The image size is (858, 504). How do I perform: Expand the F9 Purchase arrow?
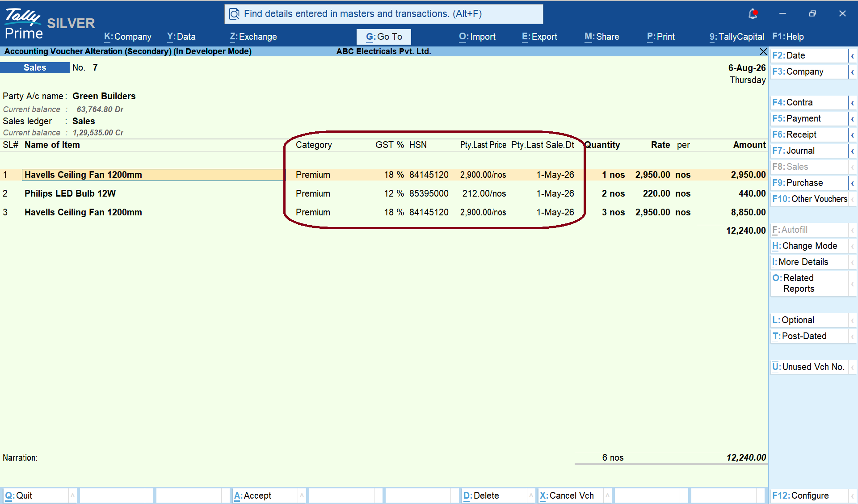853,183
